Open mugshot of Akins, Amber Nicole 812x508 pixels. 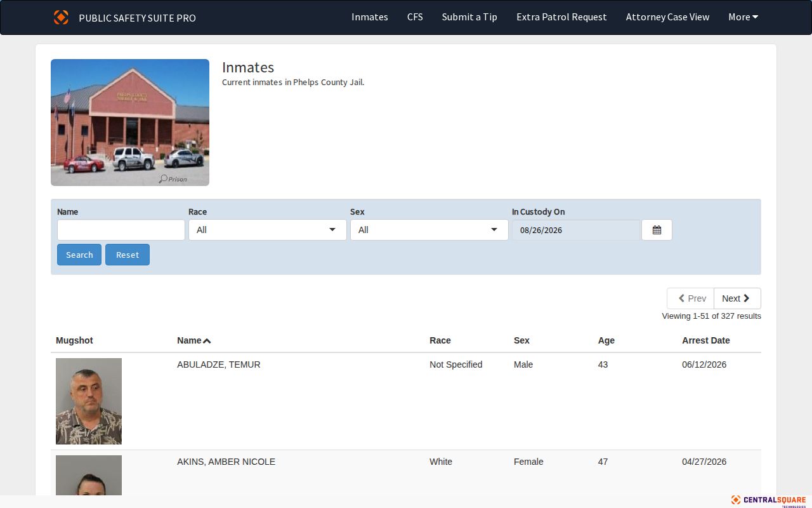tap(89, 475)
